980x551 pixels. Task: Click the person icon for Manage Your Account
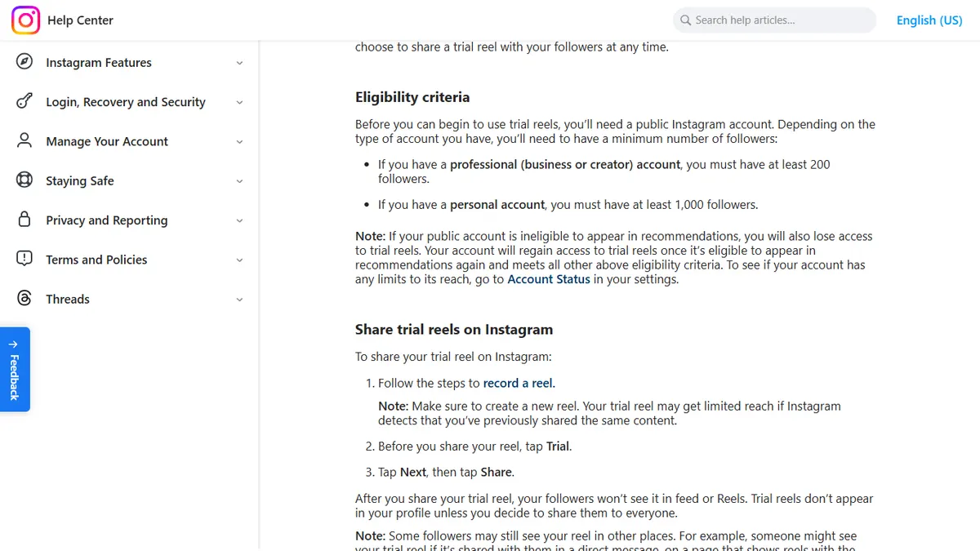point(24,140)
